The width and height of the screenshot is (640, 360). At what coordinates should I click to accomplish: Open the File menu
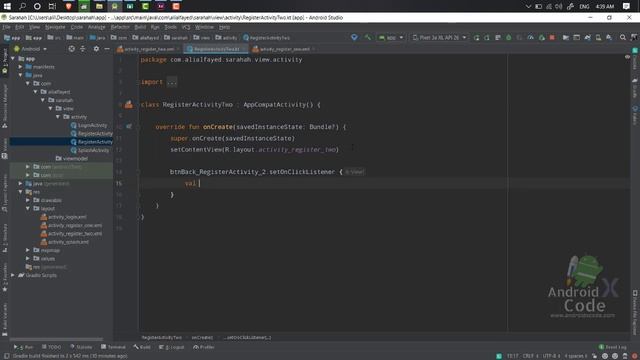click(x=7, y=27)
